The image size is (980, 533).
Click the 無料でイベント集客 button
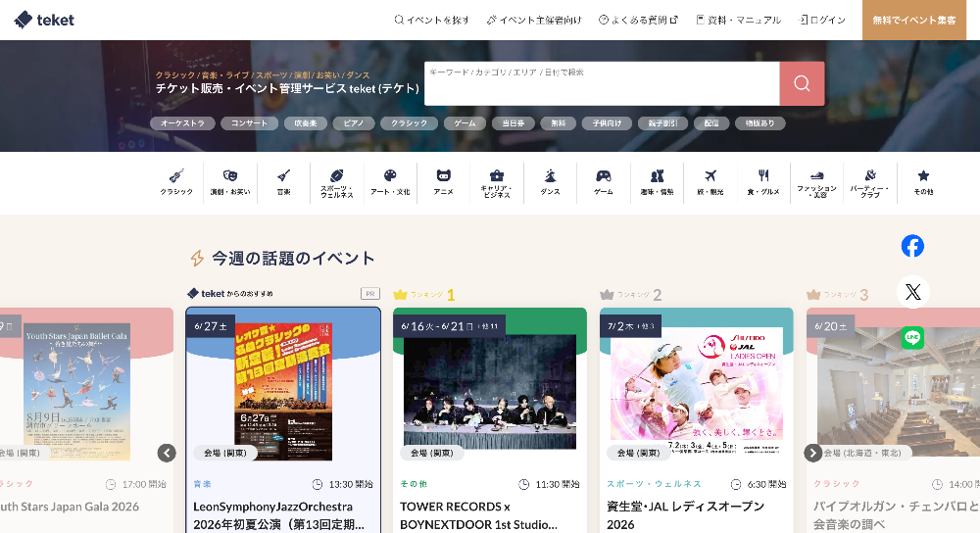coord(914,20)
